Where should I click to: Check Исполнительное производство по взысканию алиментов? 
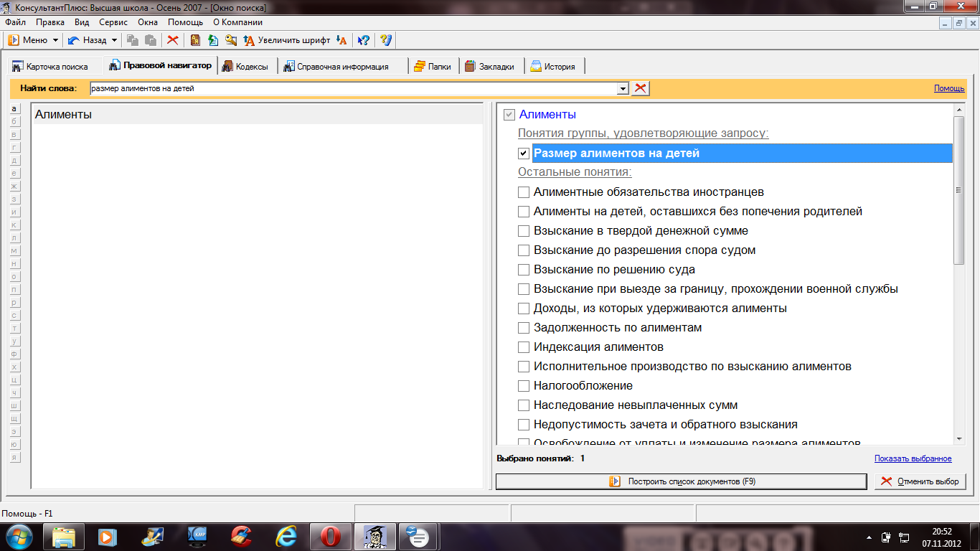(x=524, y=367)
